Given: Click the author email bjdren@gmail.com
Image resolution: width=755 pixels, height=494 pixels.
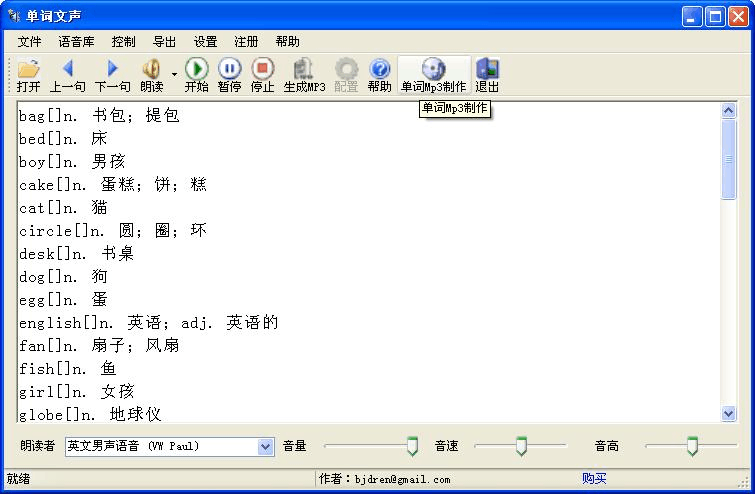Looking at the screenshot, I should [x=403, y=479].
